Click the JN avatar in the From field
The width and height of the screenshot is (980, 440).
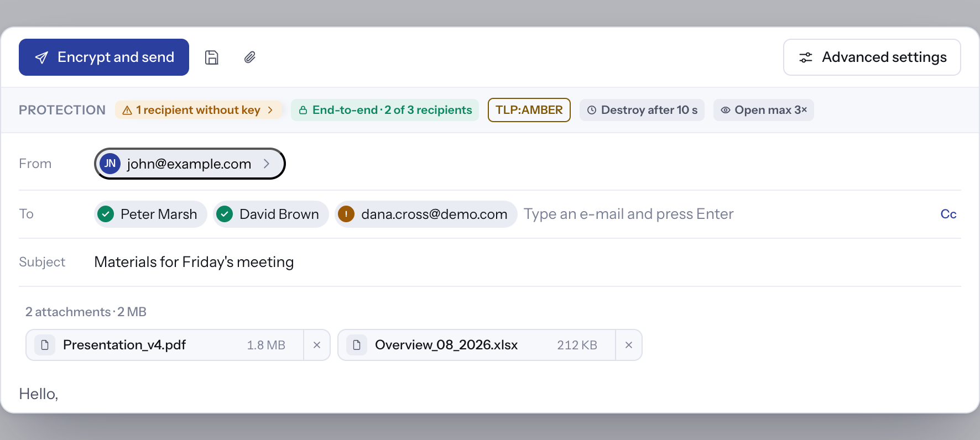110,164
